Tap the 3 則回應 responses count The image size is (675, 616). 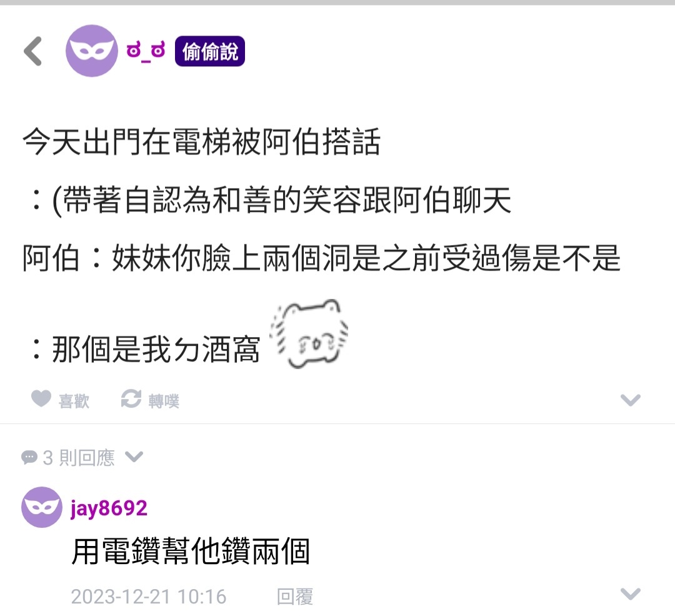[79, 458]
